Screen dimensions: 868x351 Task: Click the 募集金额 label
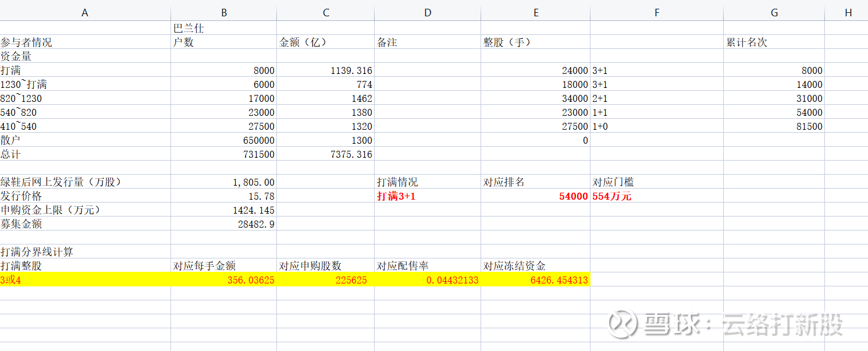tap(85, 224)
